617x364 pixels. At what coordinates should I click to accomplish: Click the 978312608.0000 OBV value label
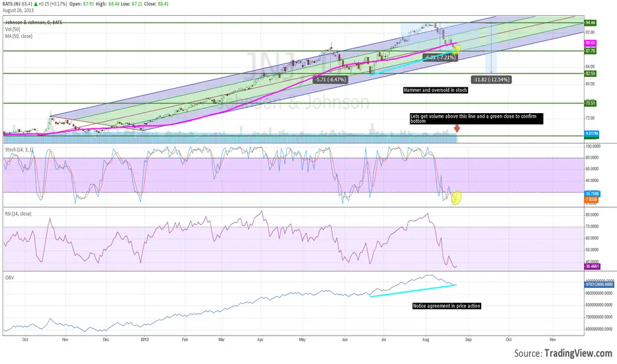[x=599, y=284]
